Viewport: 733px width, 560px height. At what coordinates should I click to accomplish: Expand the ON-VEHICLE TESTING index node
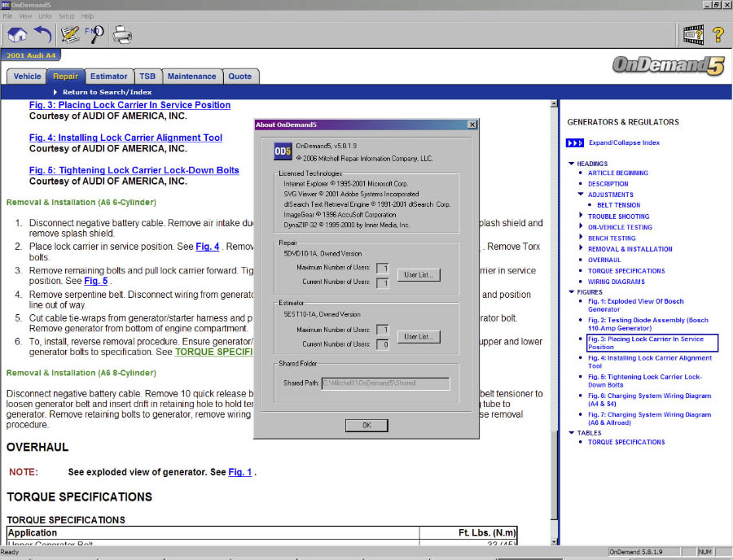tap(581, 226)
